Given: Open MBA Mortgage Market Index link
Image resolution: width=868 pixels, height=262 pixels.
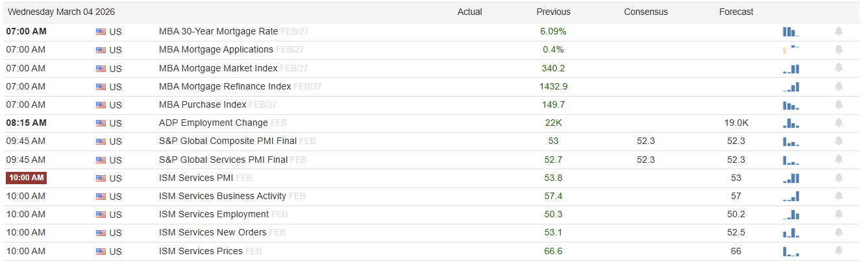Looking at the screenshot, I should pyautogui.click(x=218, y=68).
